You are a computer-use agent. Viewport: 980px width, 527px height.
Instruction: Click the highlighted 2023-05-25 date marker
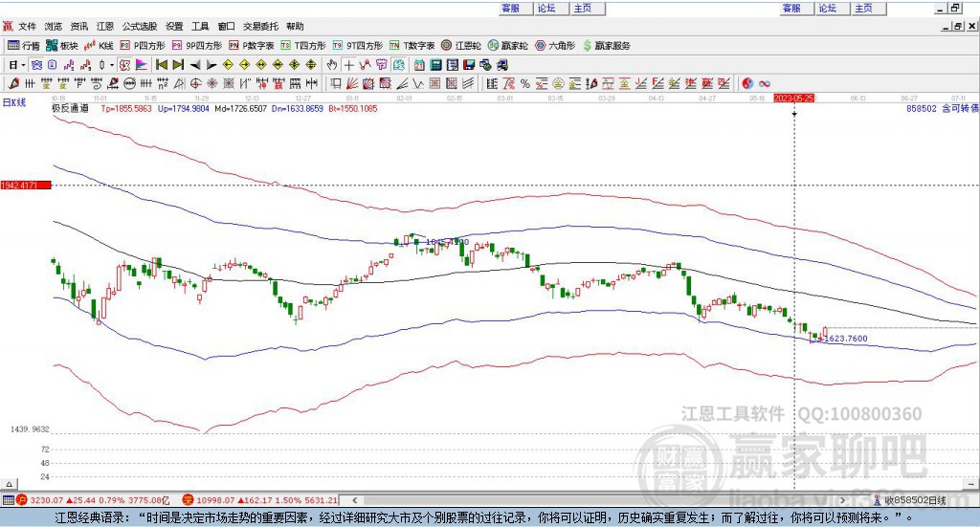793,99
